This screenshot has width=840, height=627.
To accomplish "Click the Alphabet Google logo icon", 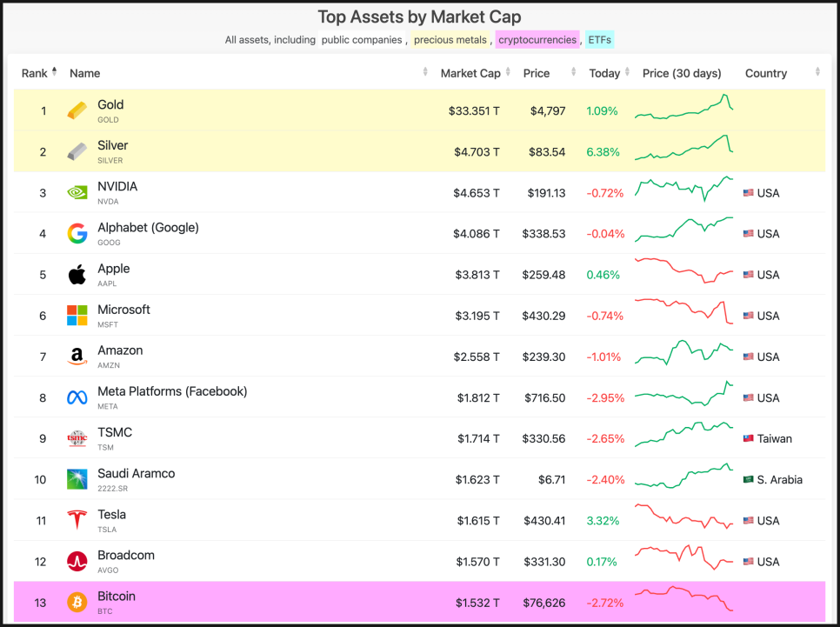I will (77, 234).
